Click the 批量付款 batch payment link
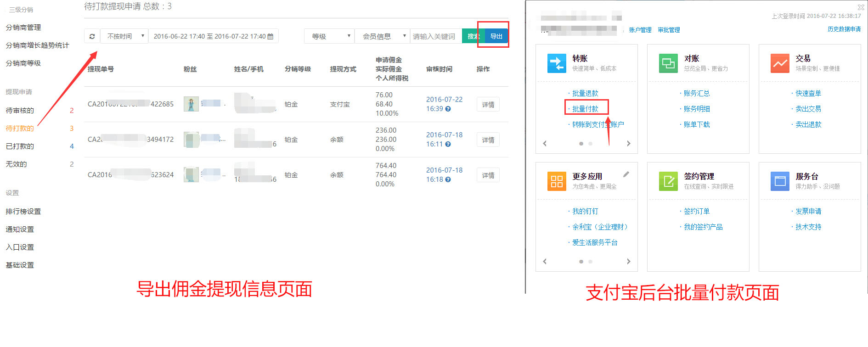The width and height of the screenshot is (868, 347). 585,109
